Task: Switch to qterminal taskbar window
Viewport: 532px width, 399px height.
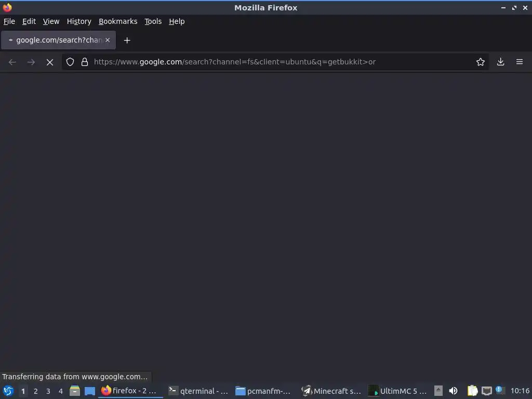Action: coord(199,391)
